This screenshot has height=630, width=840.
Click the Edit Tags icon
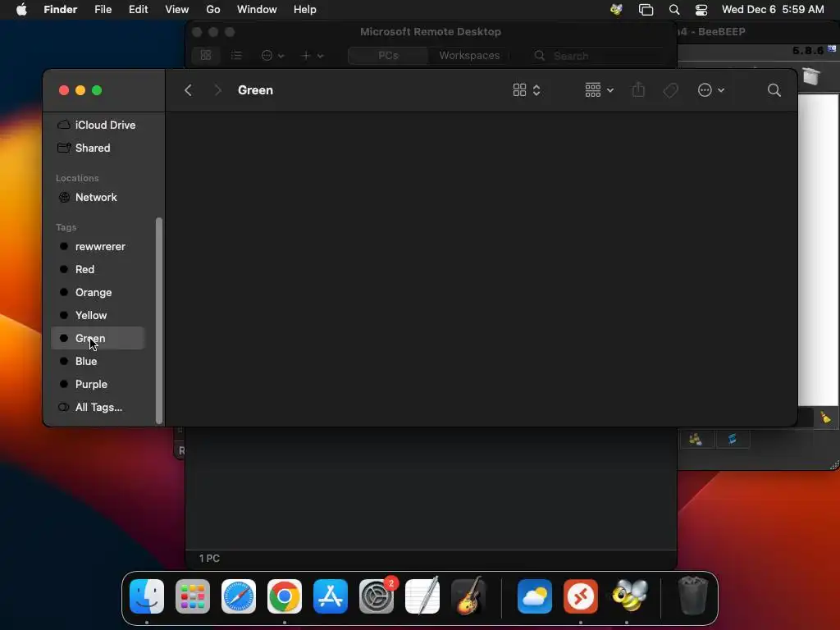pyautogui.click(x=670, y=90)
